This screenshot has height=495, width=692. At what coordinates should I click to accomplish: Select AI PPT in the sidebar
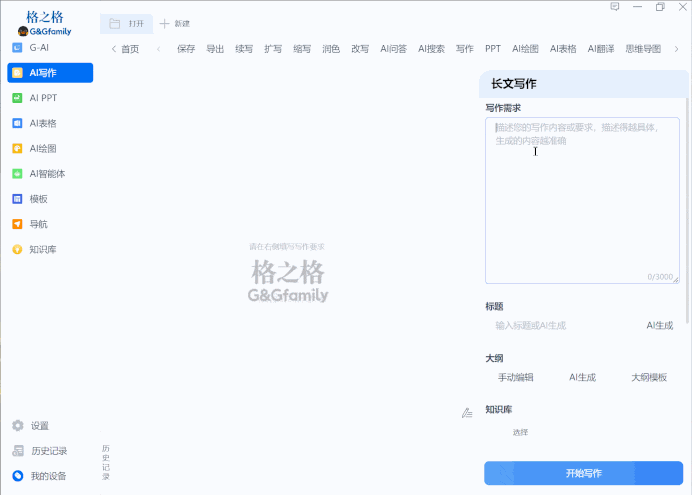click(x=42, y=98)
